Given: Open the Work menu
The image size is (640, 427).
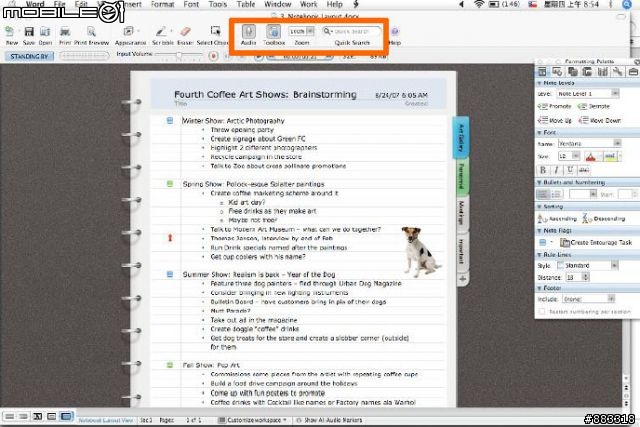Looking at the screenshot, I should point(308,4).
